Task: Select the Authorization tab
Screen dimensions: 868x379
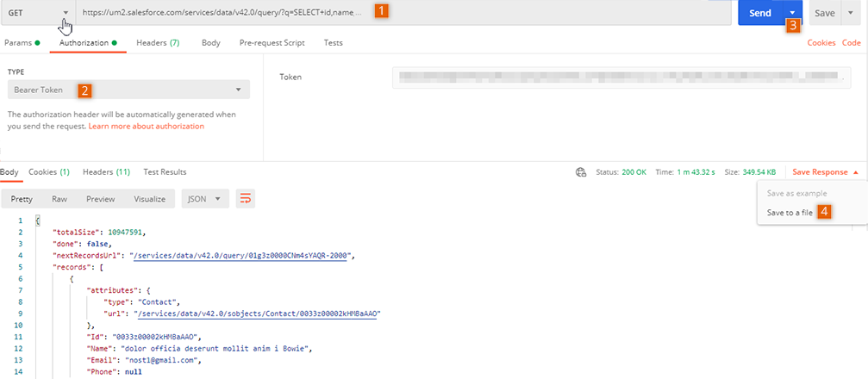Action: point(88,42)
